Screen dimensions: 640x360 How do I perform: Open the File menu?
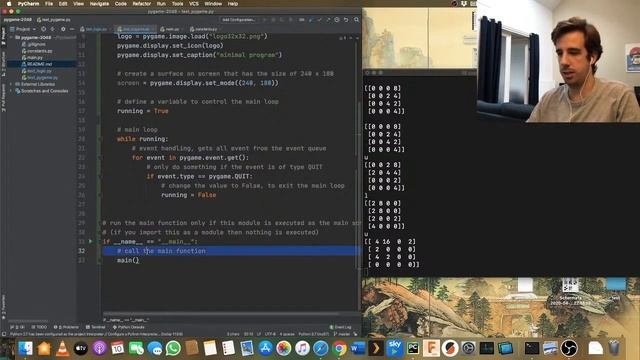coord(49,4)
